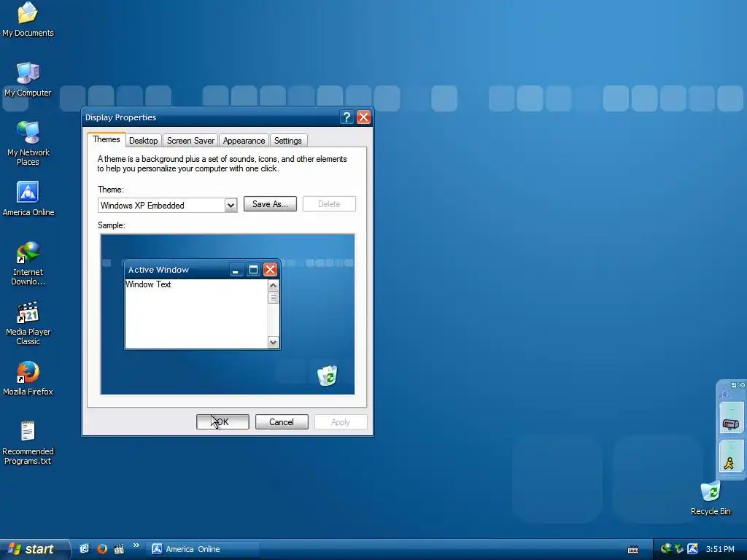Open the My Documents desktop icon

pyautogui.click(x=28, y=19)
